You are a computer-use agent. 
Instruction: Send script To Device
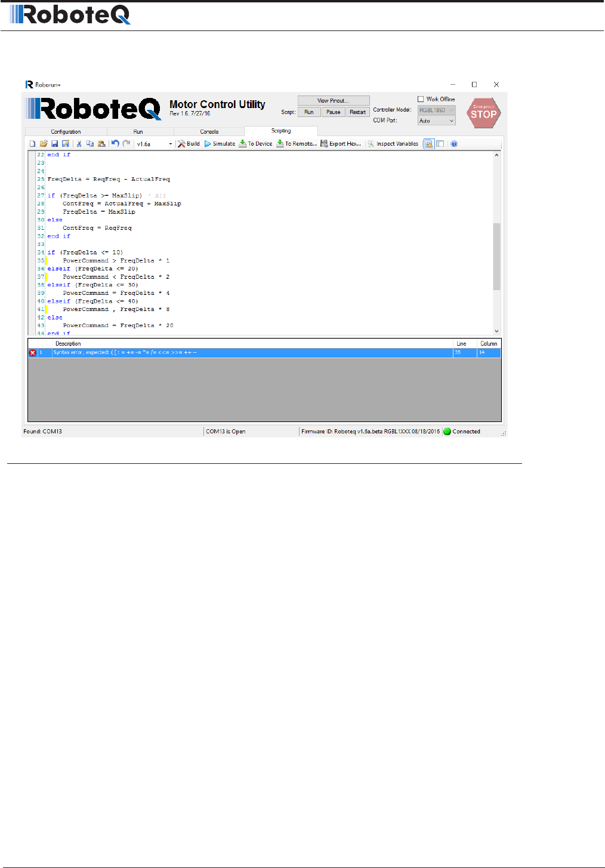pyautogui.click(x=255, y=144)
